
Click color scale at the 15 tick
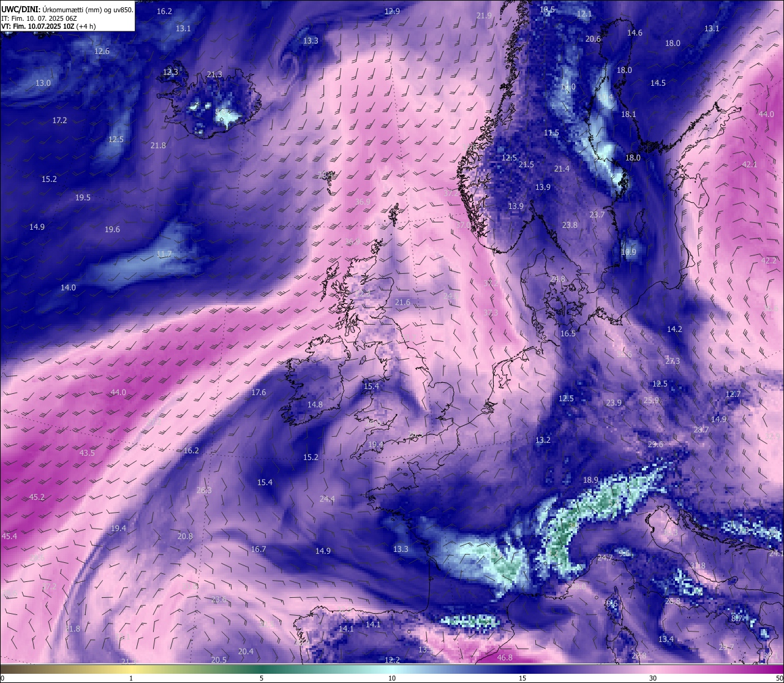tap(522, 677)
